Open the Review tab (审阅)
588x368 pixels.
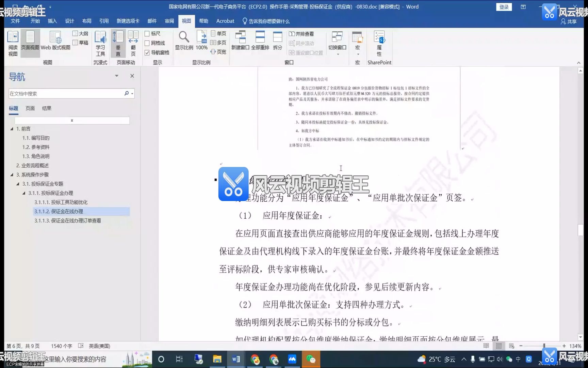click(x=169, y=21)
